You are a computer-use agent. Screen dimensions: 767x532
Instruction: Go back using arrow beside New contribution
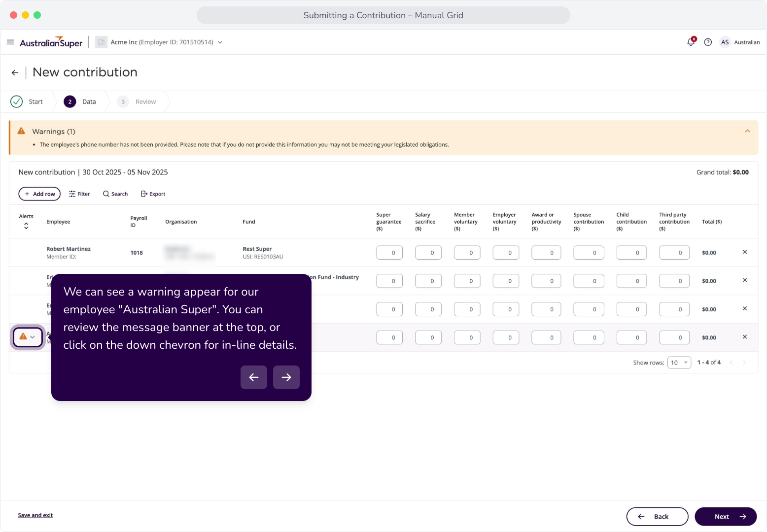tap(15, 72)
